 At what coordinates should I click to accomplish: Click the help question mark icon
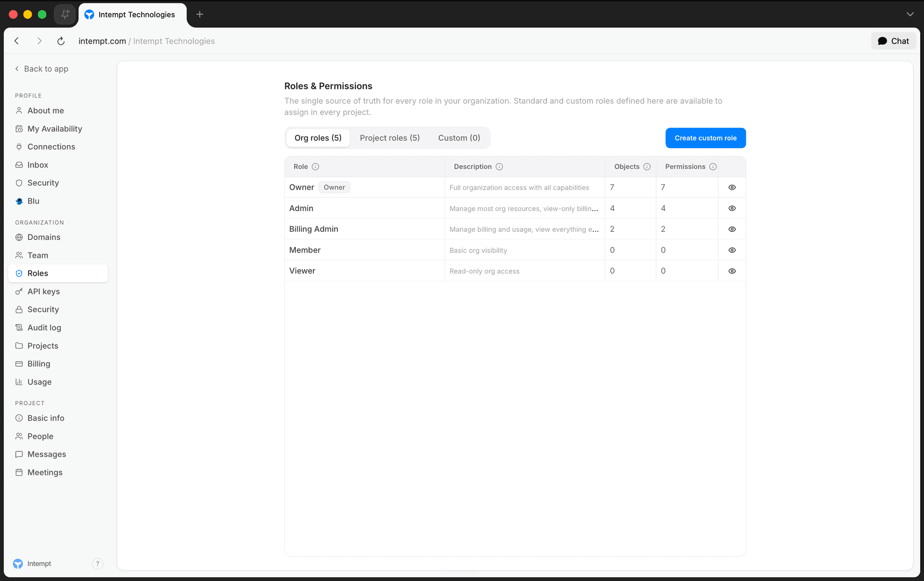[x=98, y=564]
